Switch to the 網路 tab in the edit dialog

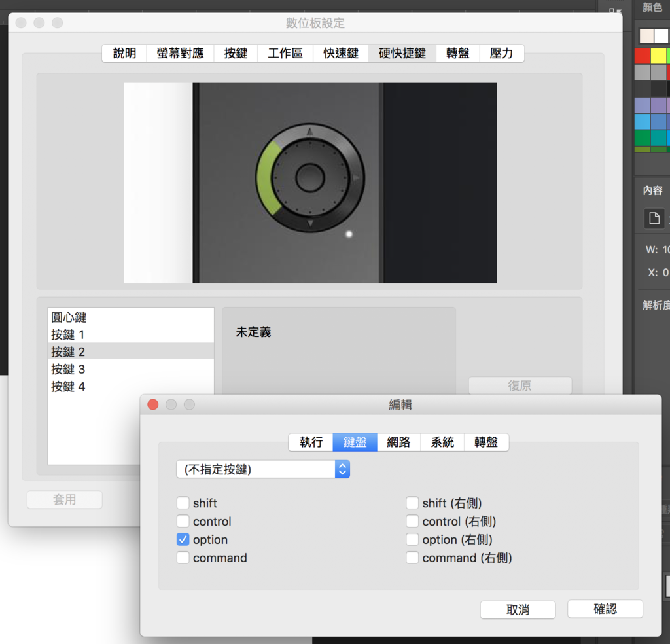pyautogui.click(x=398, y=442)
